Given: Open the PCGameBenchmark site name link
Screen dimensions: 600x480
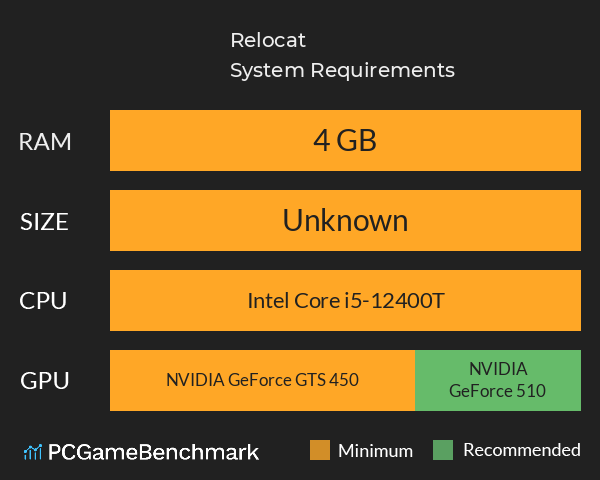Looking at the screenshot, I should (153, 452).
